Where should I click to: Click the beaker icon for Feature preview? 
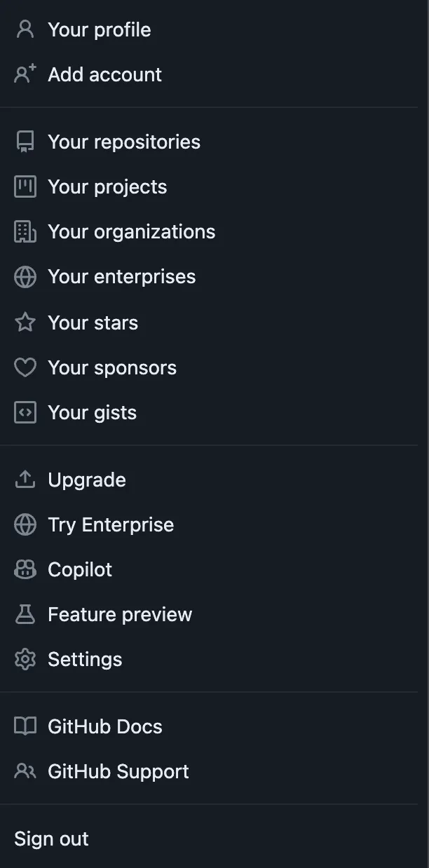point(25,614)
